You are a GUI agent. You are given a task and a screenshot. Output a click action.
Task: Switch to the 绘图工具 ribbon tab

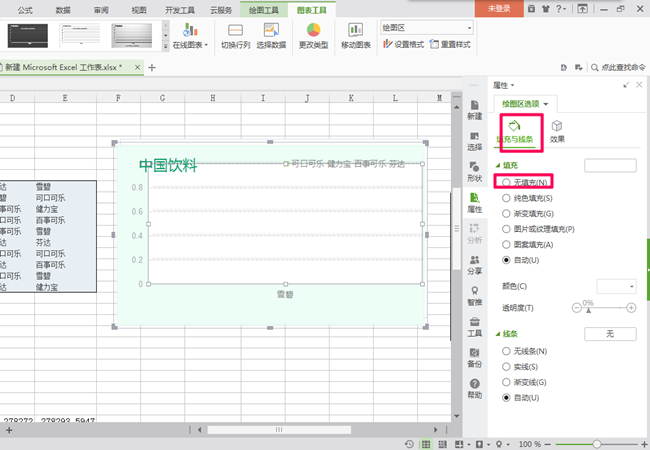[264, 10]
